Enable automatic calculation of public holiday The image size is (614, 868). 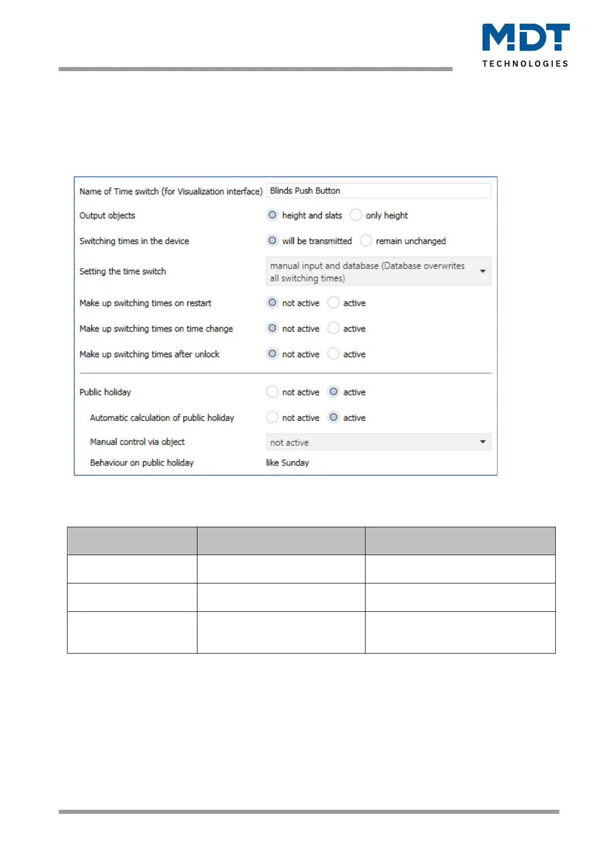coord(334,418)
